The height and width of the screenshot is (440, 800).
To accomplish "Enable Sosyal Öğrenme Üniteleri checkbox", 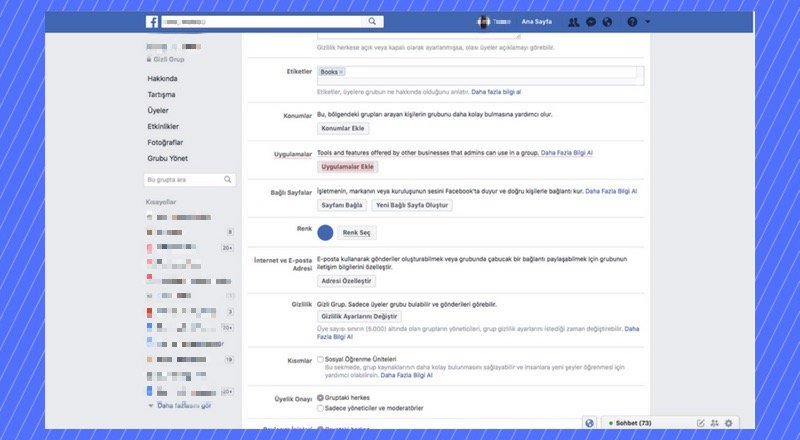I will [x=320, y=359].
